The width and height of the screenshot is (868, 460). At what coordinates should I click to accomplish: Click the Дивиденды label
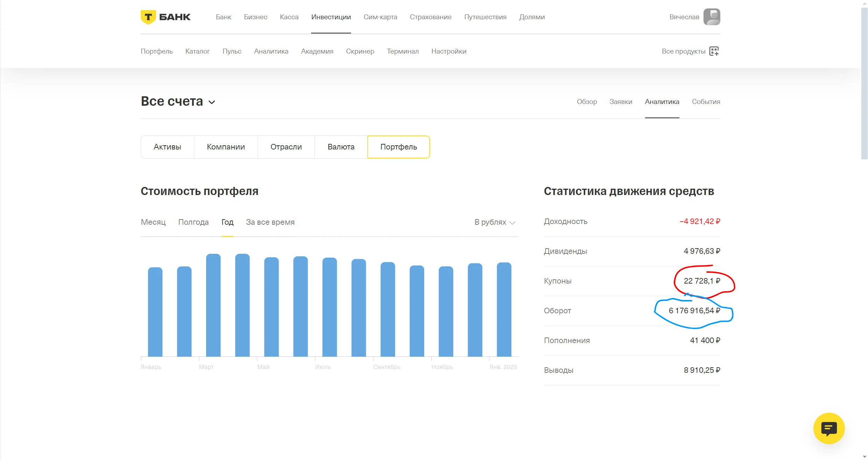pyautogui.click(x=565, y=251)
